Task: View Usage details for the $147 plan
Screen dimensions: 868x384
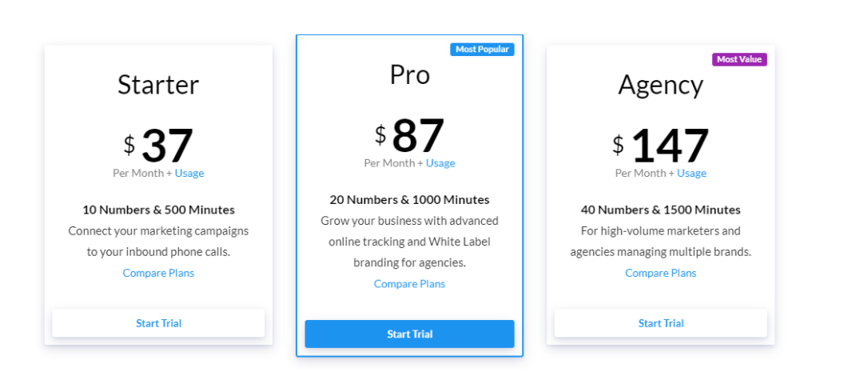Action: pyautogui.click(x=691, y=173)
